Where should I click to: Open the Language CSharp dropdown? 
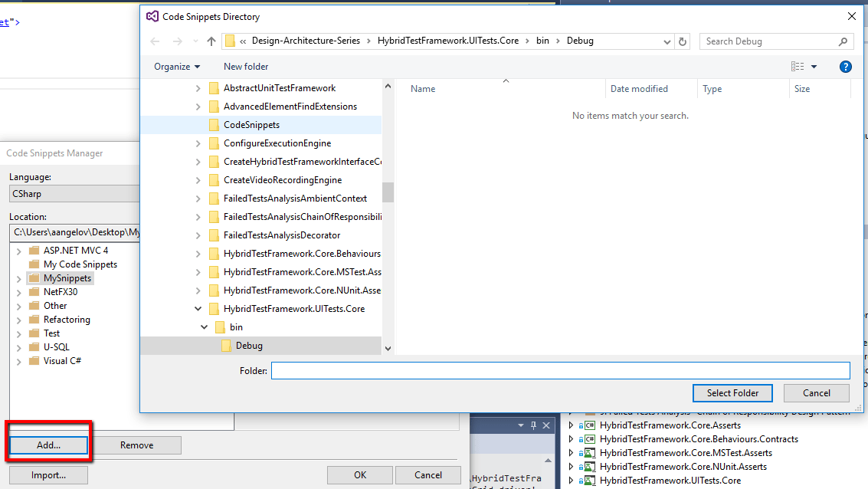pos(74,194)
